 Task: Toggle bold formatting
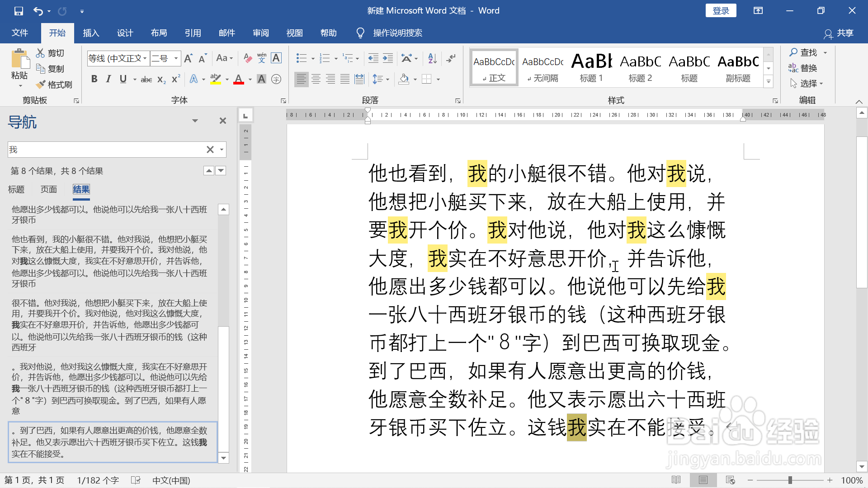click(x=94, y=79)
